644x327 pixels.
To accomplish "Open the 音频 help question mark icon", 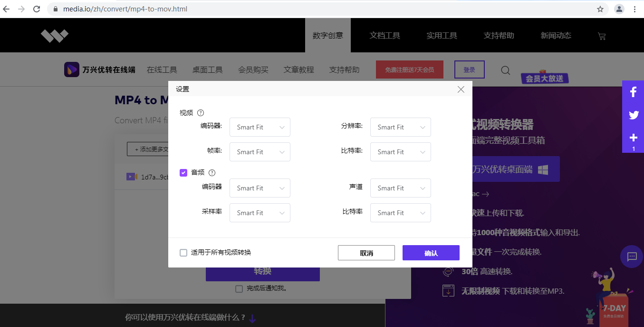I will (x=212, y=172).
